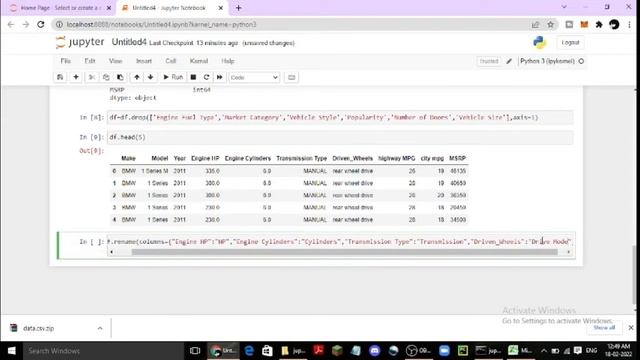Restart the kernel
Viewport: 640px width, 360px height.
(x=207, y=77)
